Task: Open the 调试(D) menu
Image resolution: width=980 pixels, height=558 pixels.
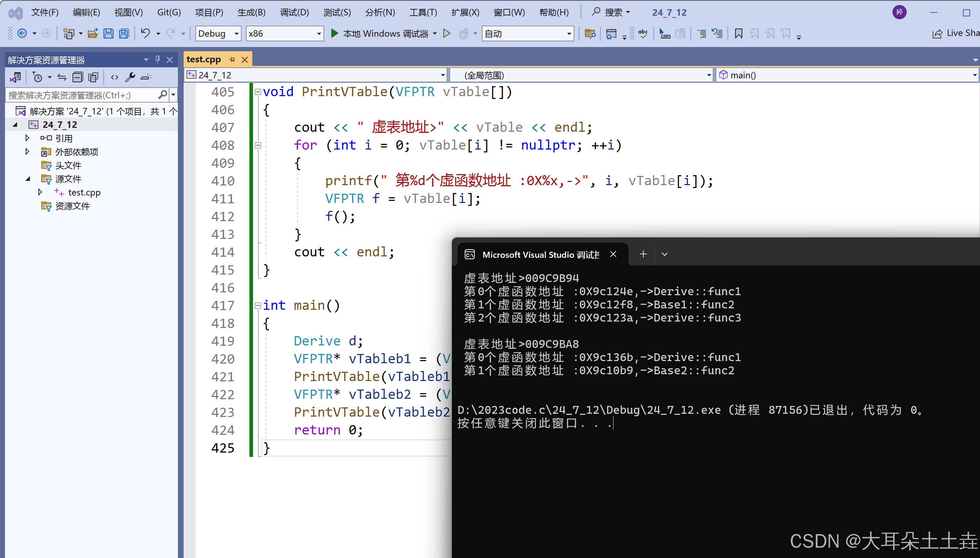Action: pyautogui.click(x=294, y=12)
